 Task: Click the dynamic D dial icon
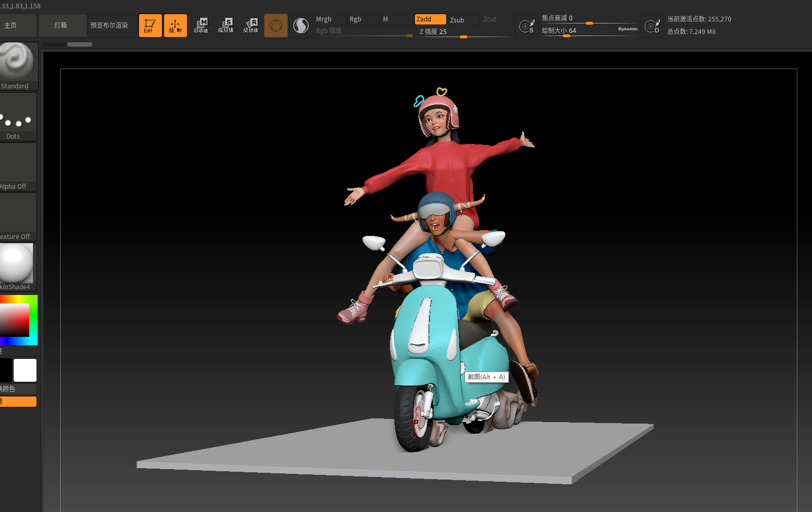click(x=652, y=26)
